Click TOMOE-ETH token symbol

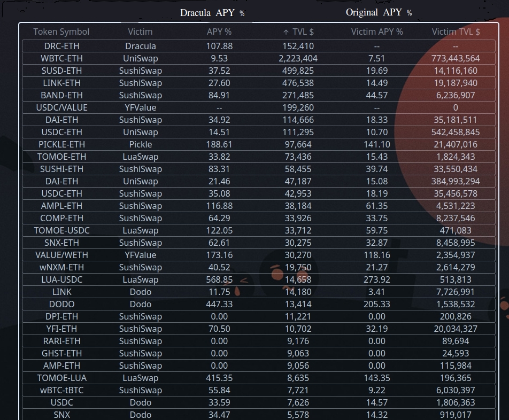[61, 157]
